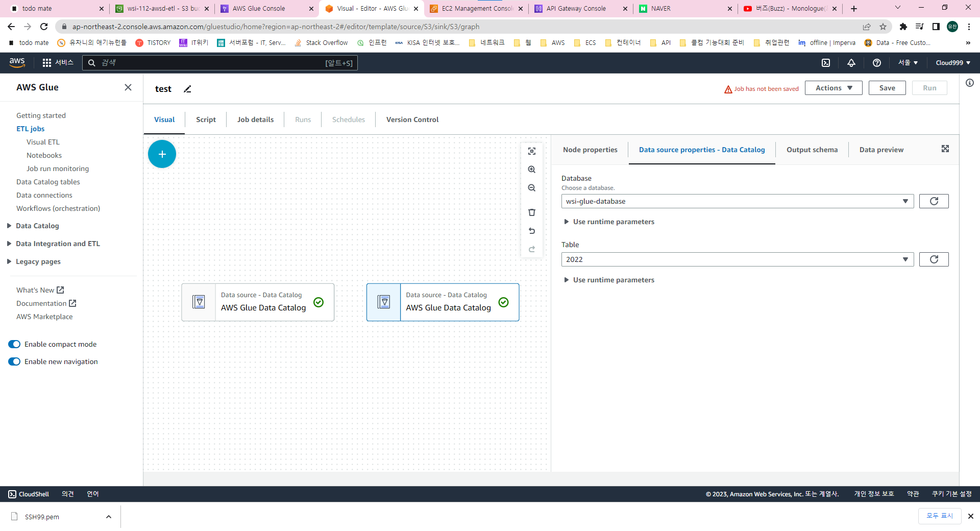Click the 모두 표시 downloads button
This screenshot has height=531, width=980.
[x=940, y=516]
